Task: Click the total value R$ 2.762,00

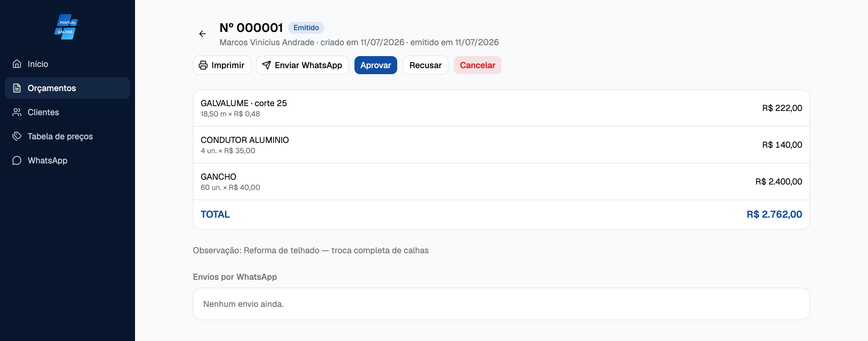Action: coord(774,214)
